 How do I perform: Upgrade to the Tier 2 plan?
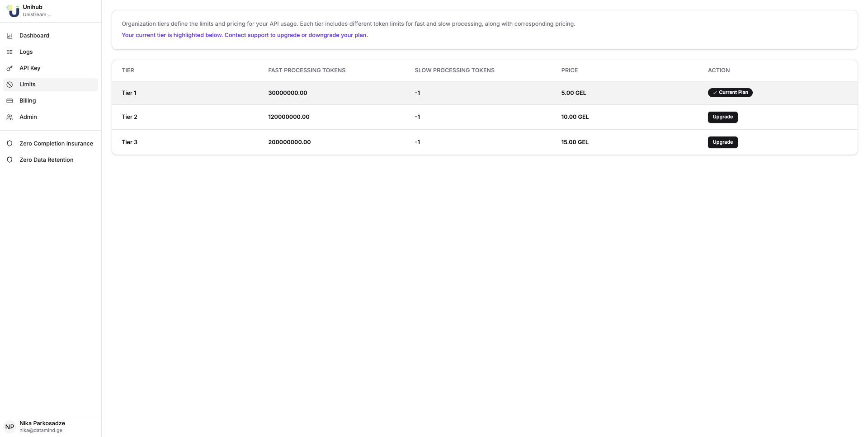click(722, 117)
